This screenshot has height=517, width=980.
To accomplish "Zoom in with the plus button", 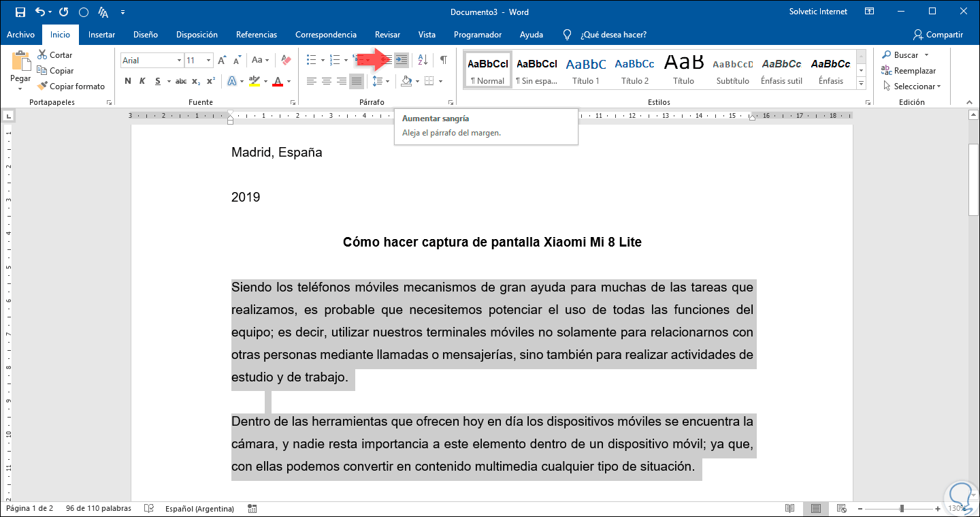I will click(x=938, y=509).
